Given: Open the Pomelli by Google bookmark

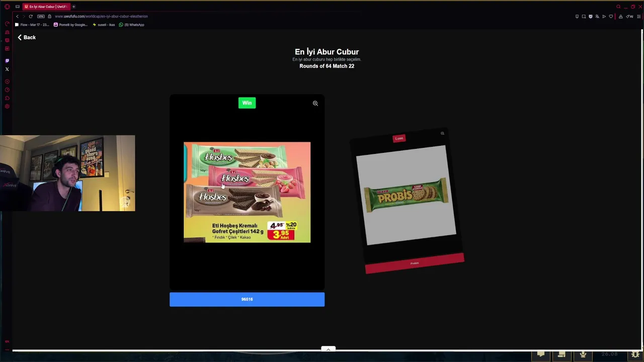Looking at the screenshot, I should click(x=70, y=25).
